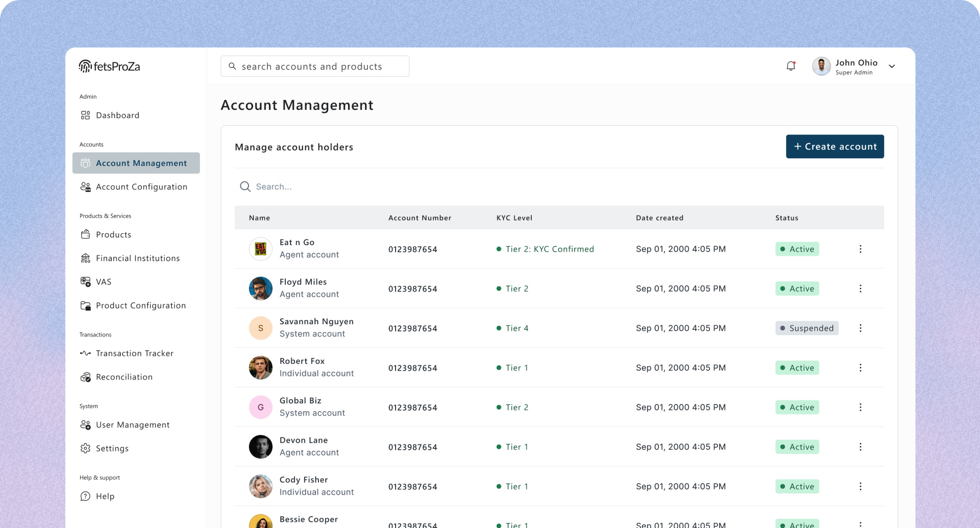Open actions menu for Global Biz row
The height and width of the screenshot is (528, 980).
(x=861, y=407)
